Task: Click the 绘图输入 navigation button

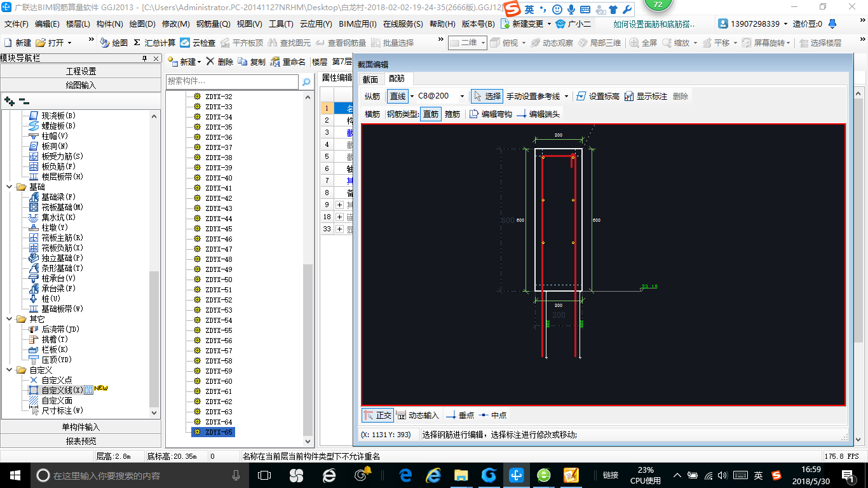Action: tap(81, 85)
